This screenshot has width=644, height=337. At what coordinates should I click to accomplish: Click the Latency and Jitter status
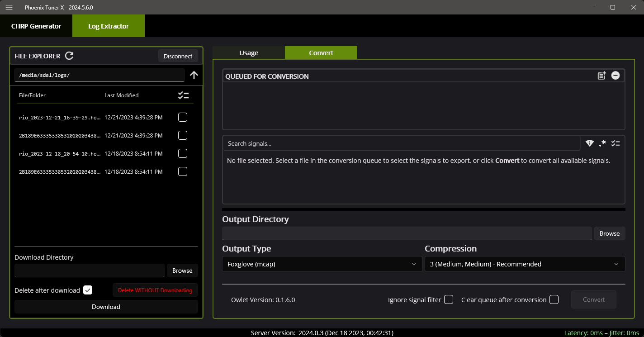tap(601, 333)
